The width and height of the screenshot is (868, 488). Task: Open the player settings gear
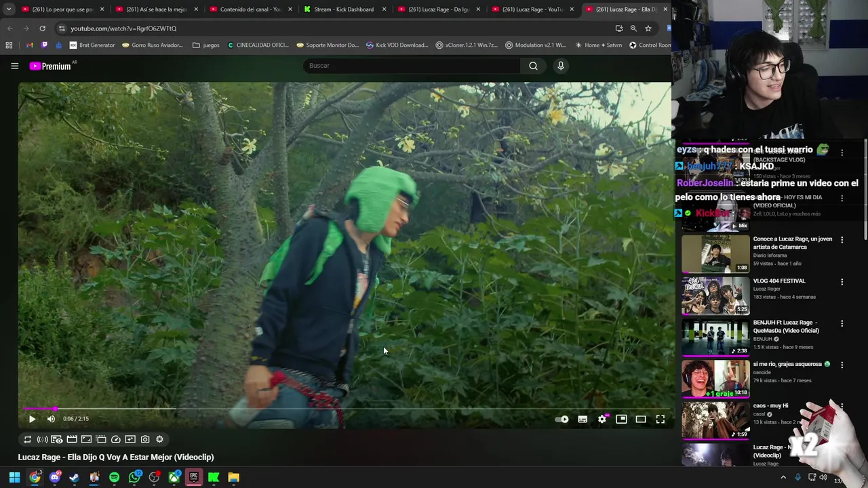coord(602,420)
